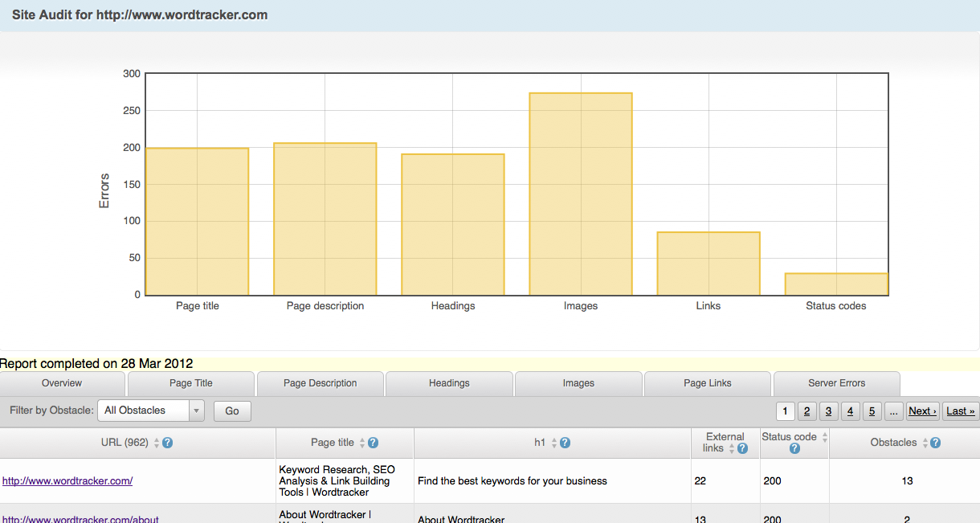Click the 'Site Audit for http://www.wordtracker.com' heading

(x=140, y=14)
